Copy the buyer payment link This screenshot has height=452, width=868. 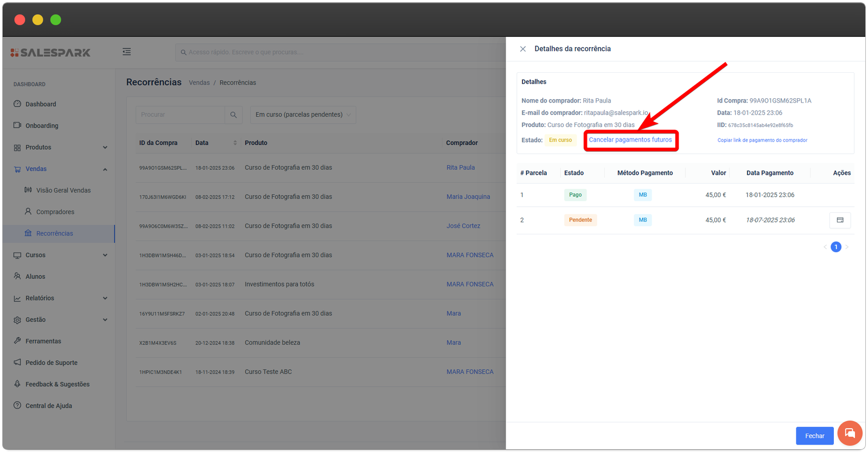762,140
